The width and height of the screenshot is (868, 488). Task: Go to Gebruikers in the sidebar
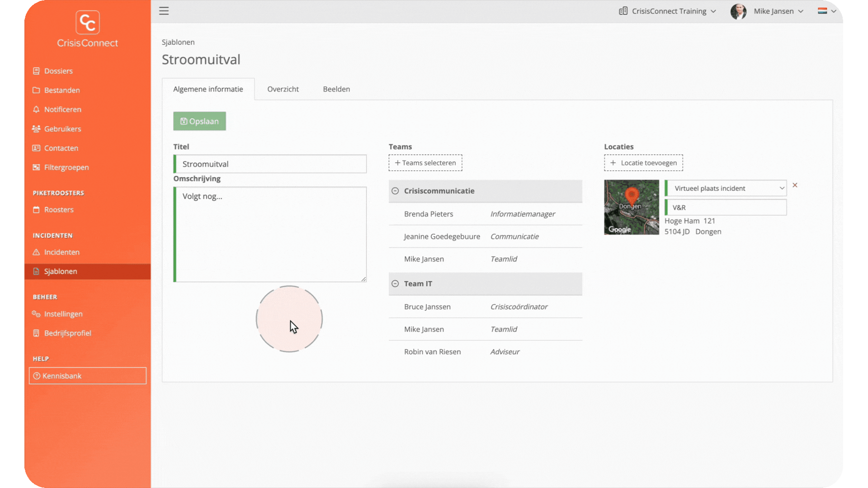click(x=62, y=129)
